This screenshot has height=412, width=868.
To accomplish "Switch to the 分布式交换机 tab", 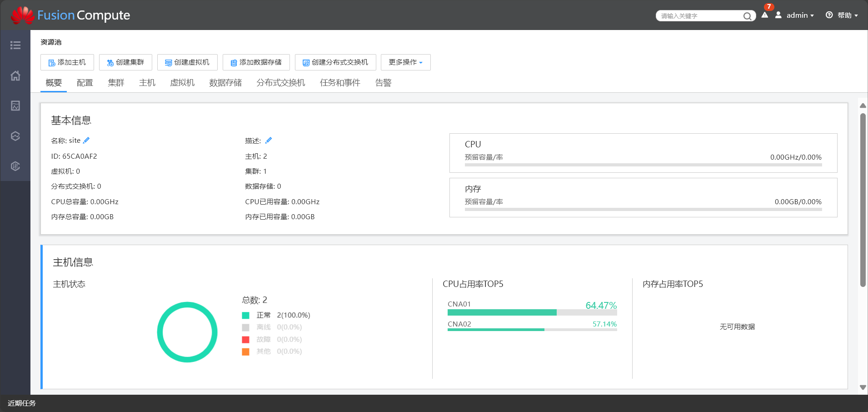I will [281, 83].
